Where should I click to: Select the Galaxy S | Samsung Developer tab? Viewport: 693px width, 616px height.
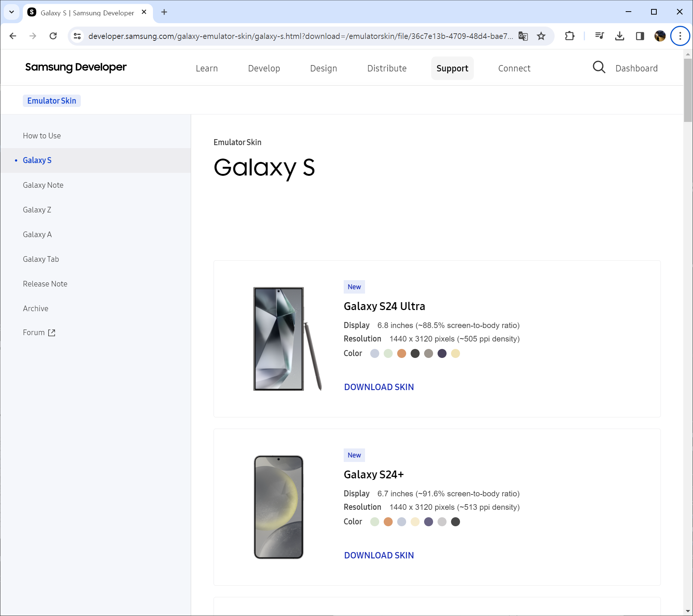coord(88,13)
